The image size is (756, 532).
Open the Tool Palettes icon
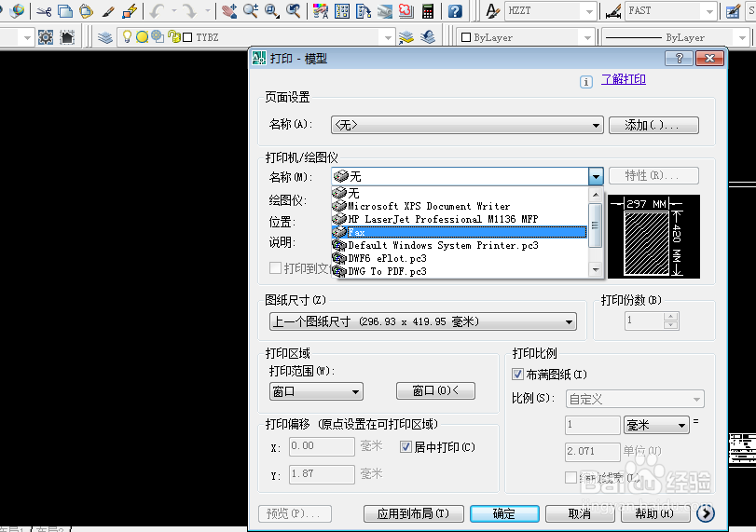[x=363, y=10]
